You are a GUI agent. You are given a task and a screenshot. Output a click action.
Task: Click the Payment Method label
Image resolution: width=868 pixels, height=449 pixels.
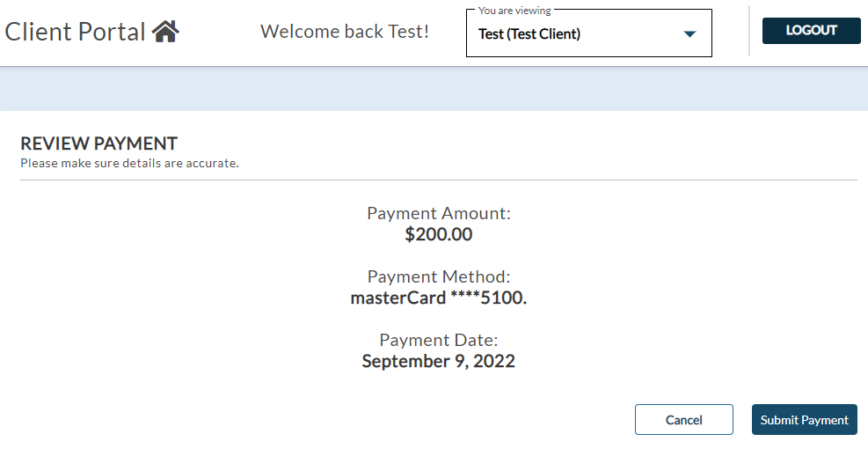438,276
